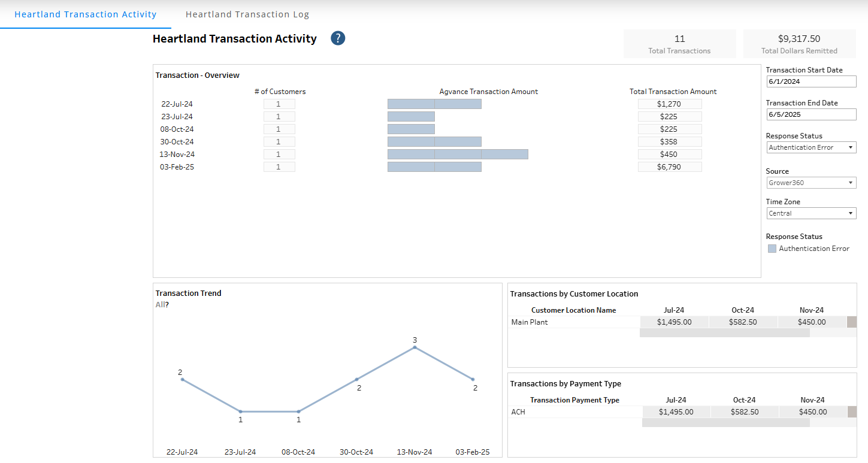Click the customer count for 22-Jul-24
Image resolution: width=868 pixels, height=463 pixels.
click(279, 104)
